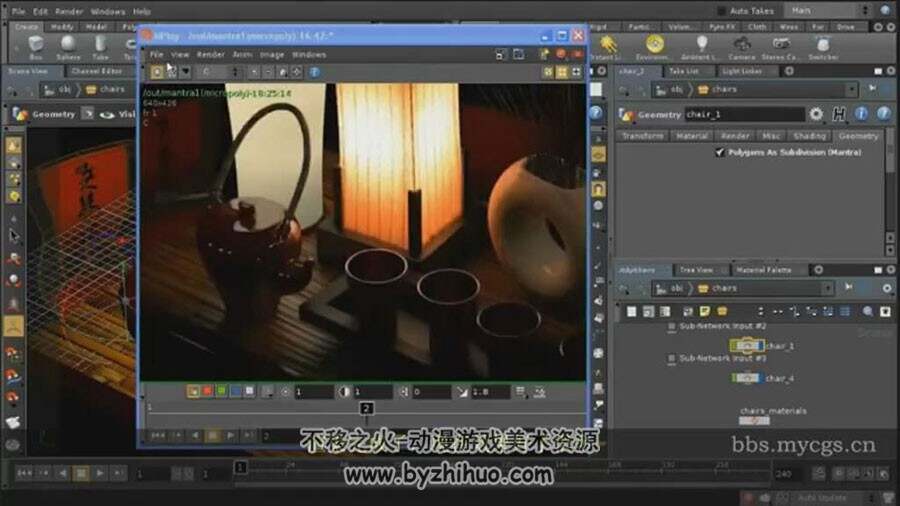Open the plane selector dropdown in MPlay toolbar
The image size is (900, 506).
217,72
